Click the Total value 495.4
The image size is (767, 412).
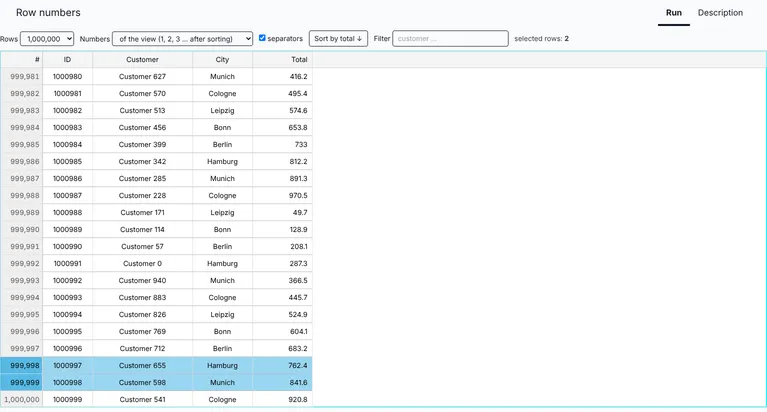pyautogui.click(x=282, y=93)
